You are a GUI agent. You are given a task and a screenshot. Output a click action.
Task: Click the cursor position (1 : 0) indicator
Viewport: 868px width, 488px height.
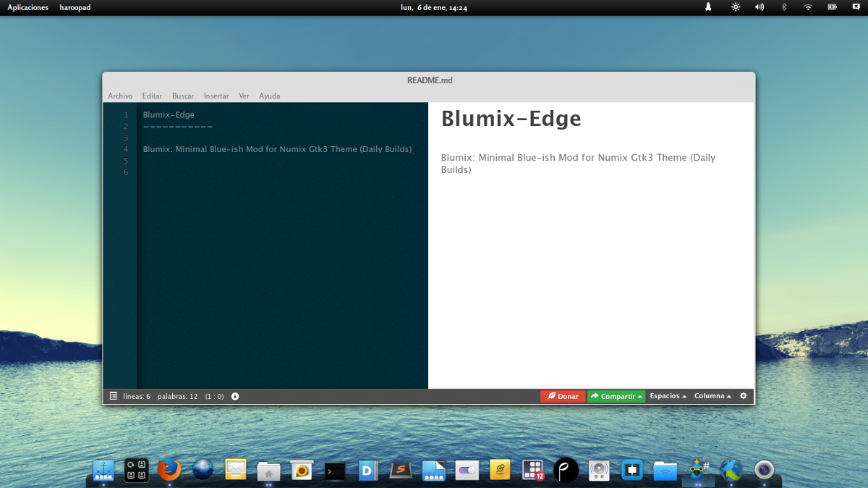coord(214,396)
